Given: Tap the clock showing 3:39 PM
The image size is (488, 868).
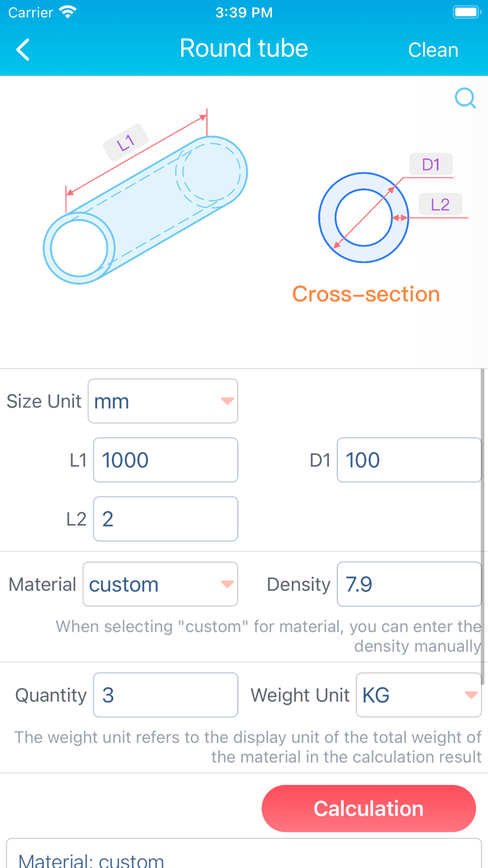Looking at the screenshot, I should 243,11.
